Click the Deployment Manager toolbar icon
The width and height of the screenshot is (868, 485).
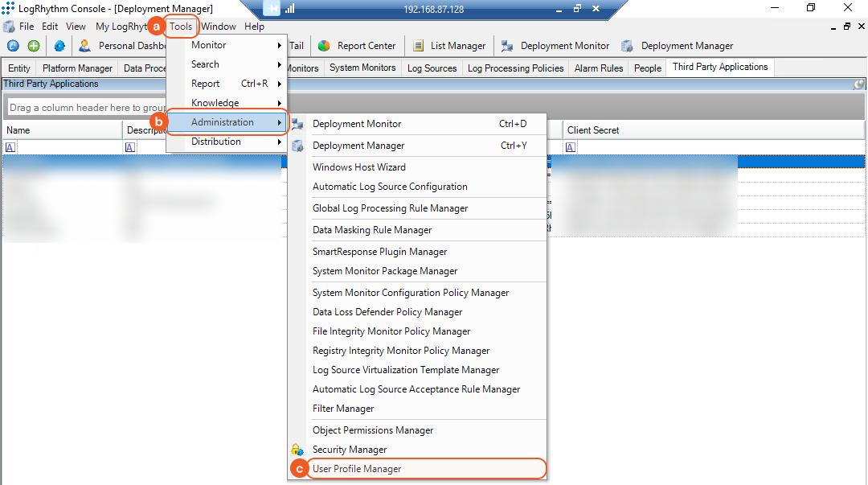coord(627,46)
